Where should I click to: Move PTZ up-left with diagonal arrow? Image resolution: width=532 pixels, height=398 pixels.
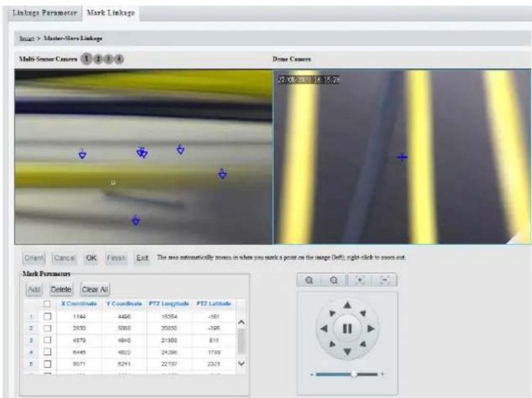coord(332,313)
